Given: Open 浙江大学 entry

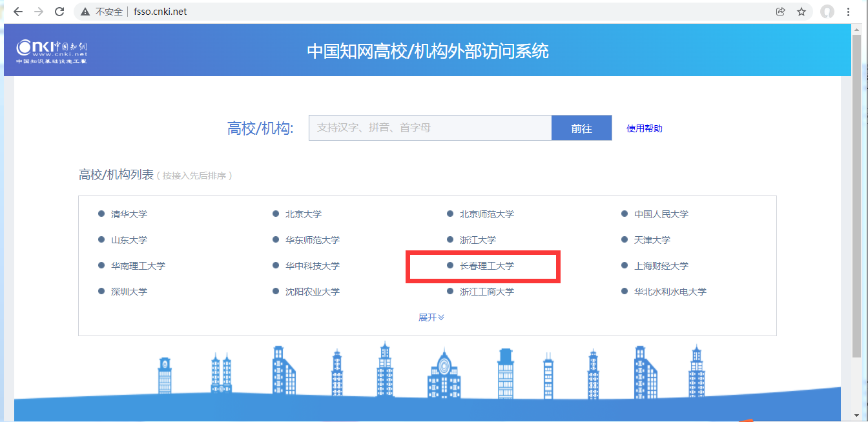Looking at the screenshot, I should coord(478,240).
